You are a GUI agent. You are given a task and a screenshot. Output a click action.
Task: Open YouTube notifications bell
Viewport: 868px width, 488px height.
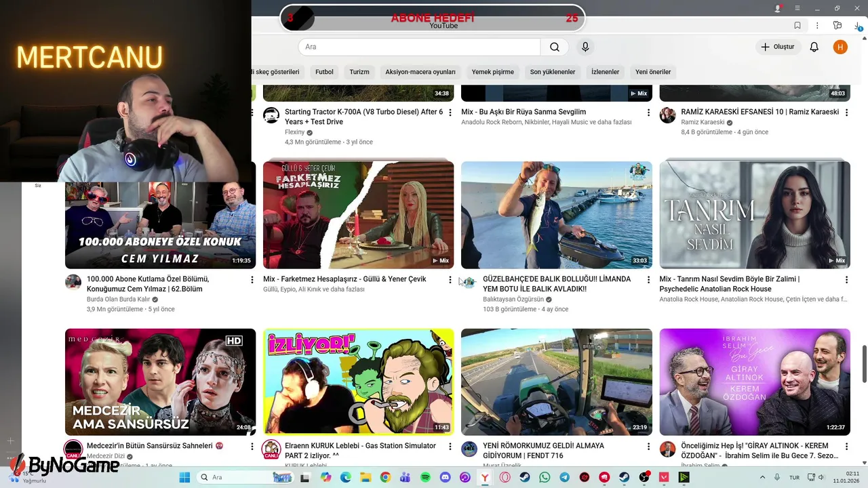coord(814,47)
